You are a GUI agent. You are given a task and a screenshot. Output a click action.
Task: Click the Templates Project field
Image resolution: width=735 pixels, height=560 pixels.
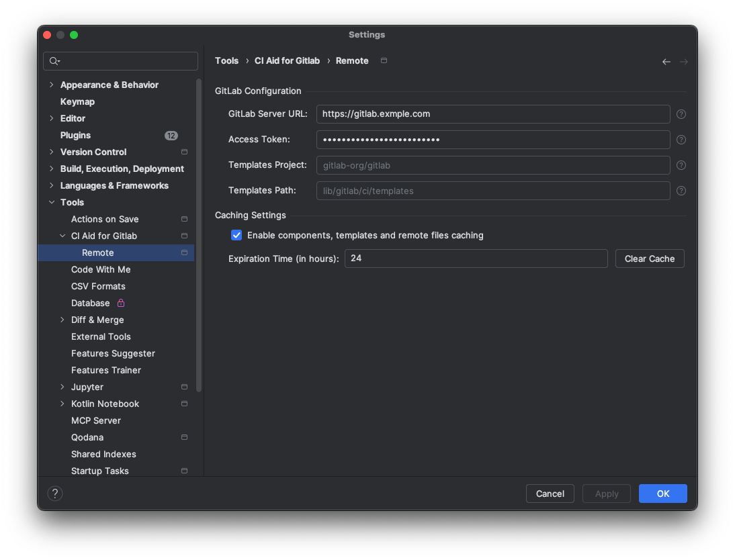(x=493, y=165)
